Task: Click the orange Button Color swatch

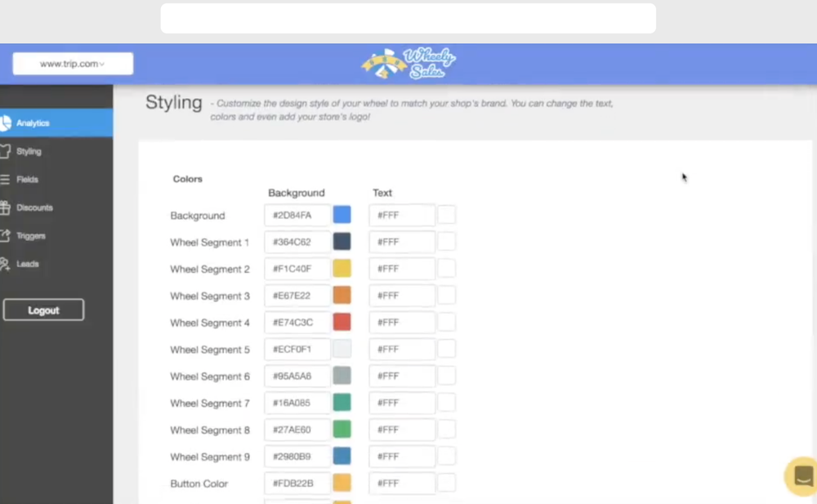Action: coord(342,483)
